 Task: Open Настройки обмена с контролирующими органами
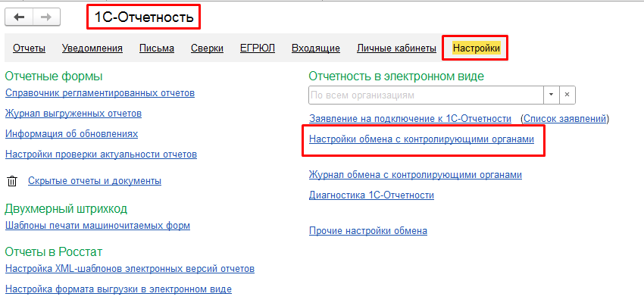click(x=421, y=139)
